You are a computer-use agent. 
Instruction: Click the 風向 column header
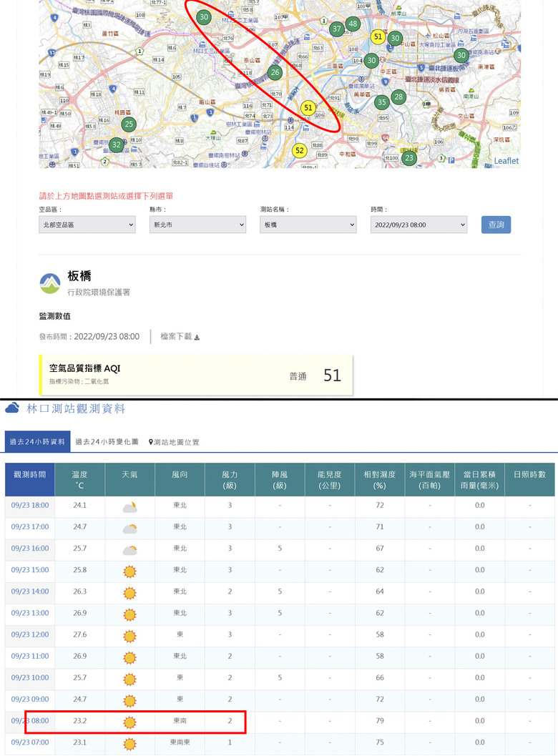pos(180,480)
